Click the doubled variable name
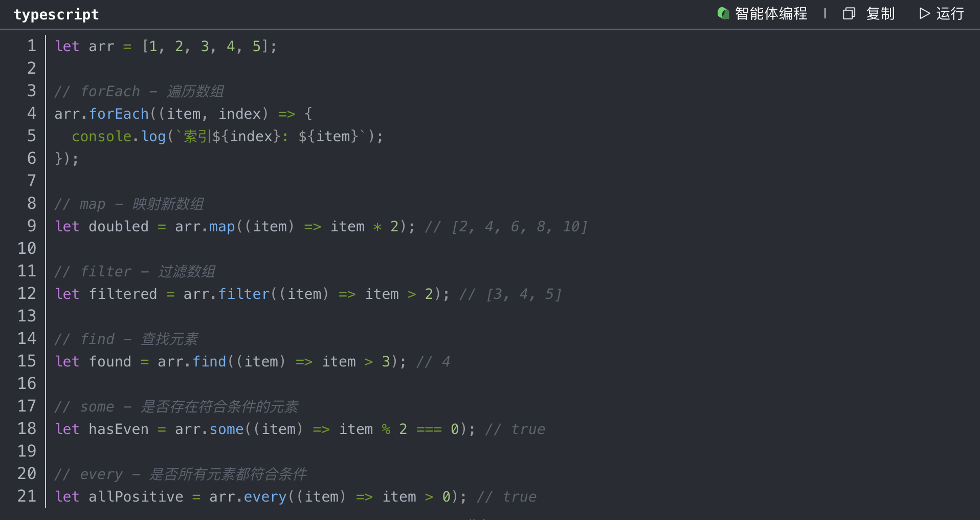This screenshot has height=520, width=980. click(119, 226)
